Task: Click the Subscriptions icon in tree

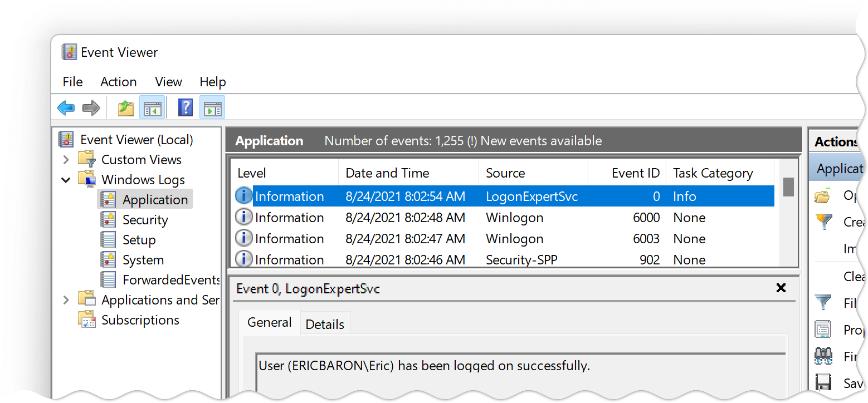Action: coord(86,320)
